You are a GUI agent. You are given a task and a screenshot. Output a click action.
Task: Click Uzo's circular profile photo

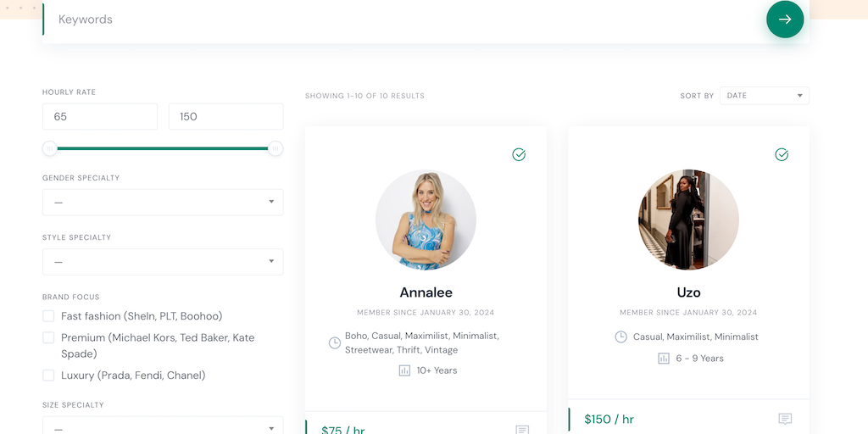pos(688,220)
